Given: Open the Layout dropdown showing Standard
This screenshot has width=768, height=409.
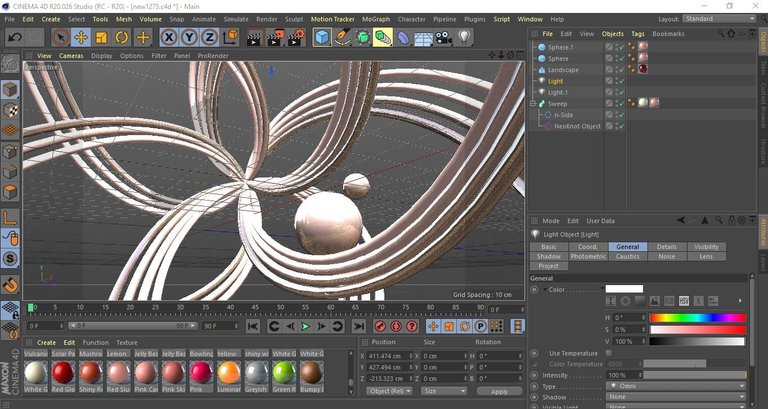Looking at the screenshot, I should [x=719, y=19].
